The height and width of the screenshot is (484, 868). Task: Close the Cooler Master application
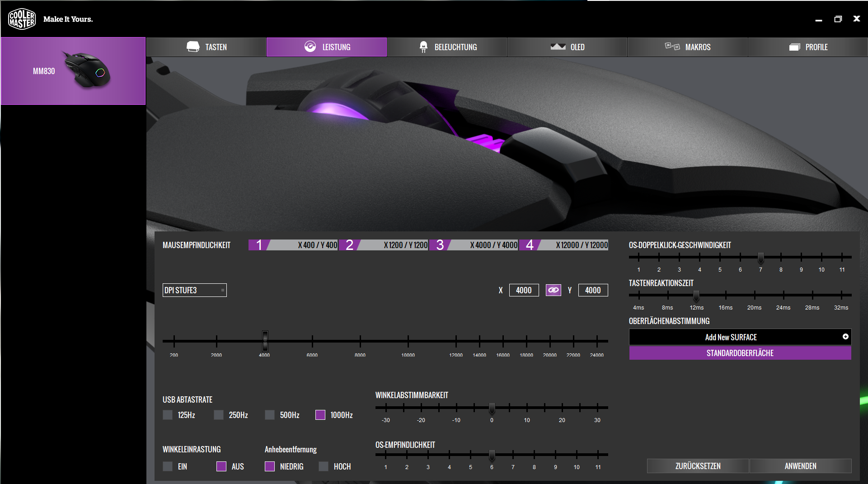[x=857, y=19]
